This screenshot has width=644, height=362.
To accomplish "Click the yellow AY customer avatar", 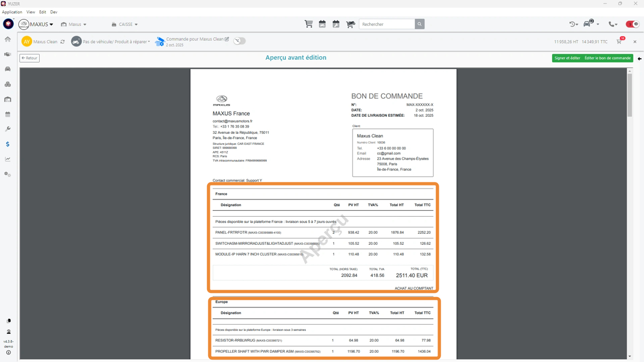I will 26,41.
